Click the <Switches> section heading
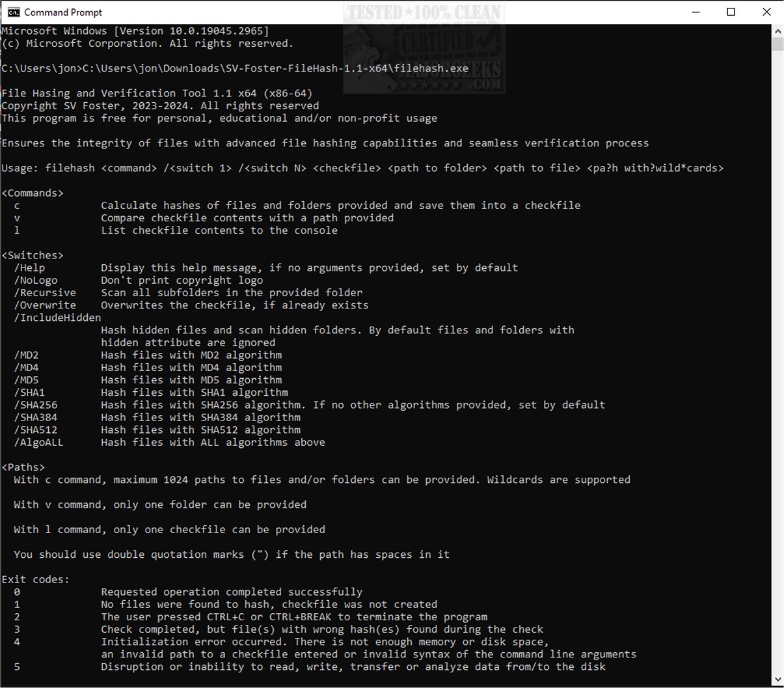784x688 pixels. tap(33, 256)
